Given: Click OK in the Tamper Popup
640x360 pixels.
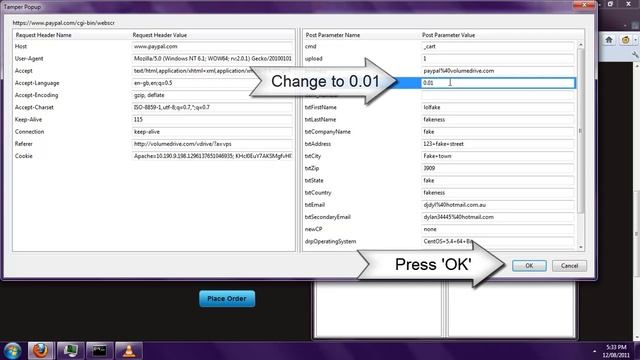Looking at the screenshot, I should (529, 266).
